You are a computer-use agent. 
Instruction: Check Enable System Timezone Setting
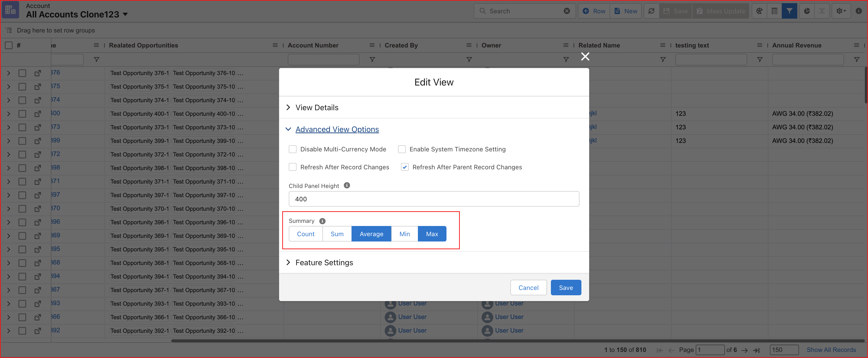(x=402, y=149)
